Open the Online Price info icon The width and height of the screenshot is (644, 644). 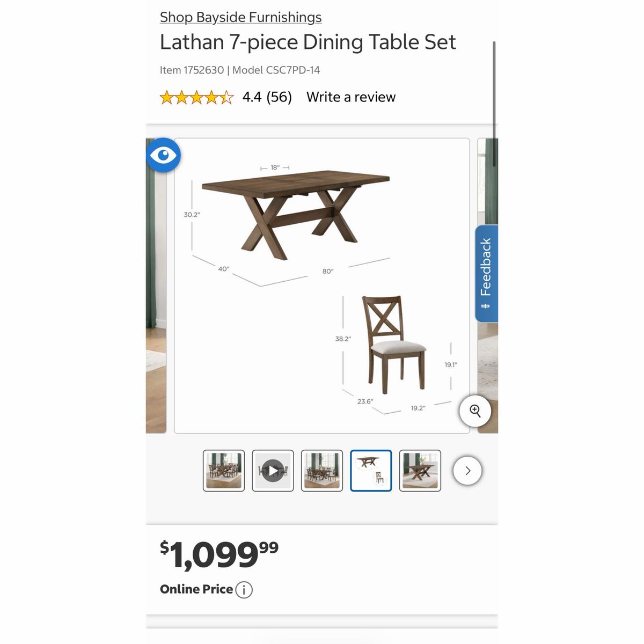pos(244,590)
